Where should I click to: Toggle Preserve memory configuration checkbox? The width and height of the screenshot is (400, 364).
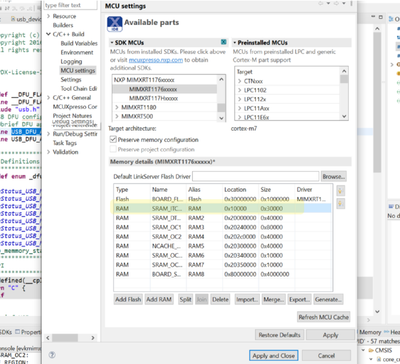(113, 139)
